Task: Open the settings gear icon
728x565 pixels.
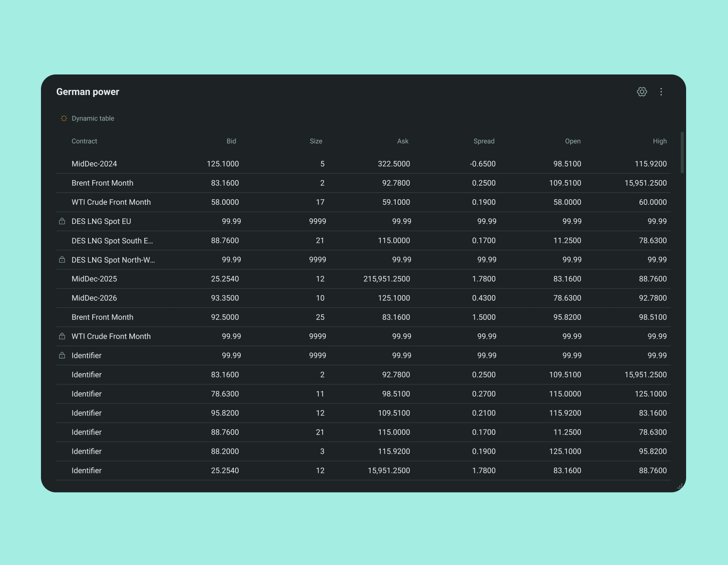Action: point(642,92)
